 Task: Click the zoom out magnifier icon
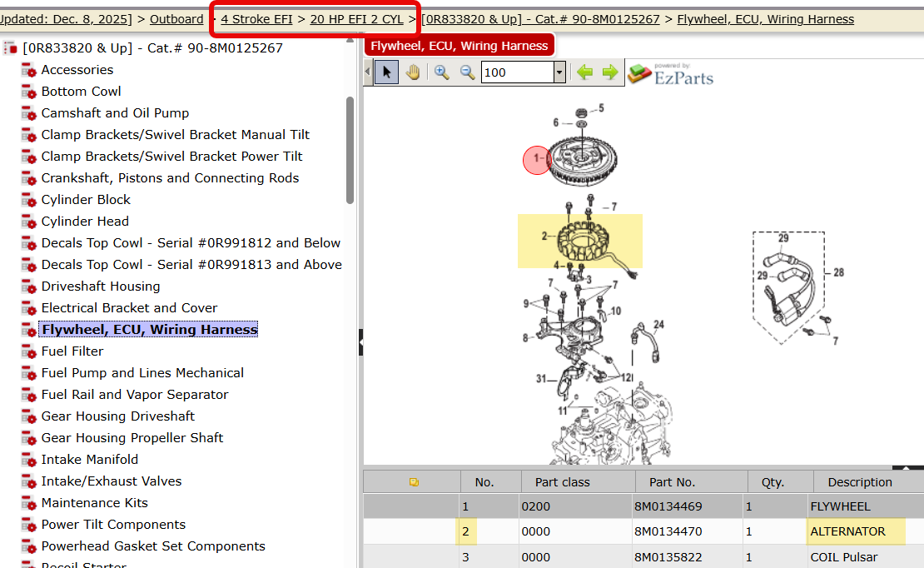tap(467, 72)
